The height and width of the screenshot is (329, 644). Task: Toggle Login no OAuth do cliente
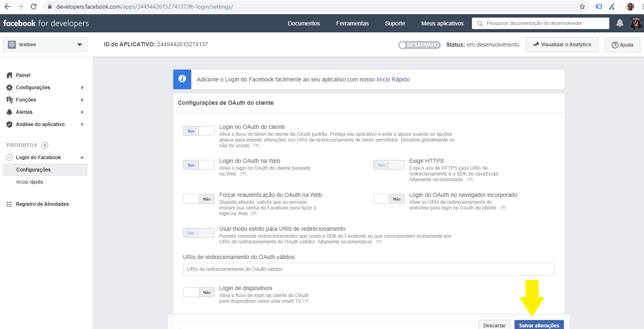[x=199, y=131]
